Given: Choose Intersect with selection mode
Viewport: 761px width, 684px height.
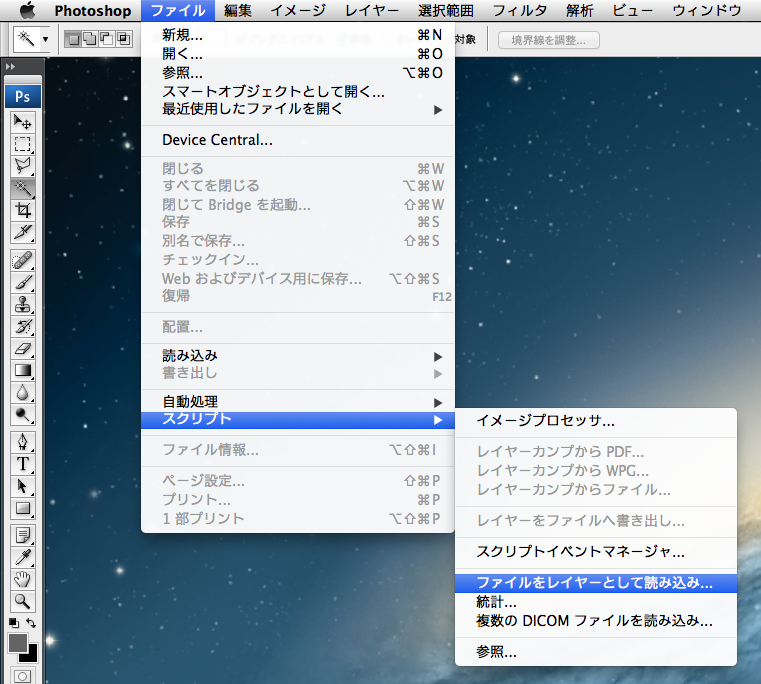Looking at the screenshot, I should [x=123, y=39].
